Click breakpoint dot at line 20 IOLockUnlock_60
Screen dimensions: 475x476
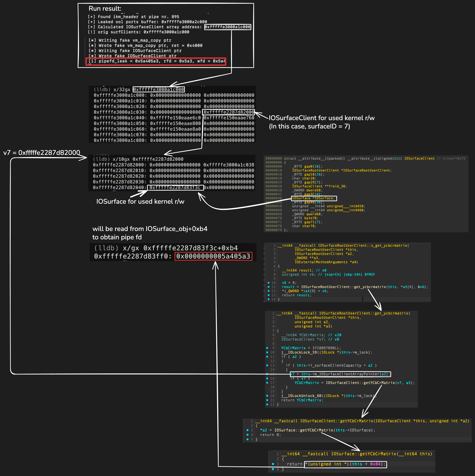267,396
